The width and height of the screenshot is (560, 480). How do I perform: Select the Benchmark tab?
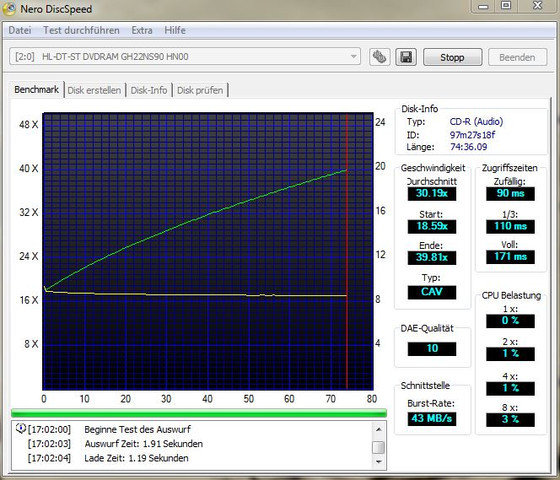36,89
